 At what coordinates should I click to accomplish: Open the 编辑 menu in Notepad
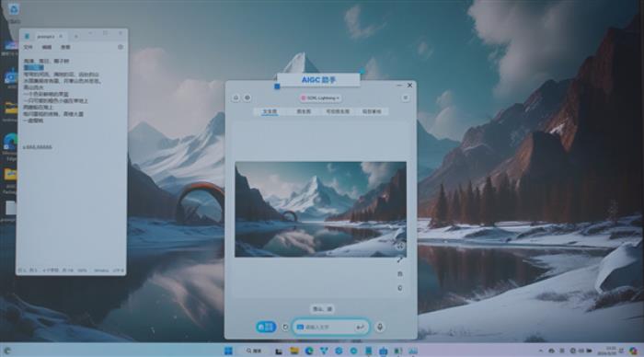click(x=47, y=47)
